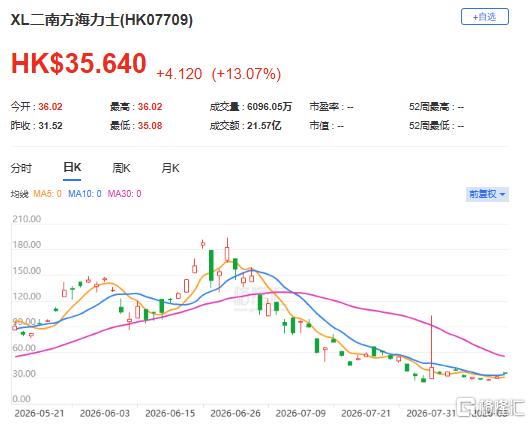
Task: Open the 月K monthly chart tab
Action: pos(170,168)
